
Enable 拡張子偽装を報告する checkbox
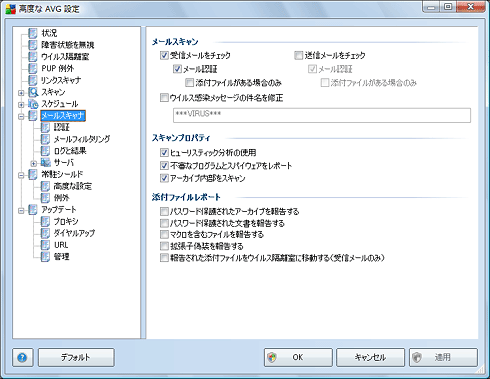point(164,246)
